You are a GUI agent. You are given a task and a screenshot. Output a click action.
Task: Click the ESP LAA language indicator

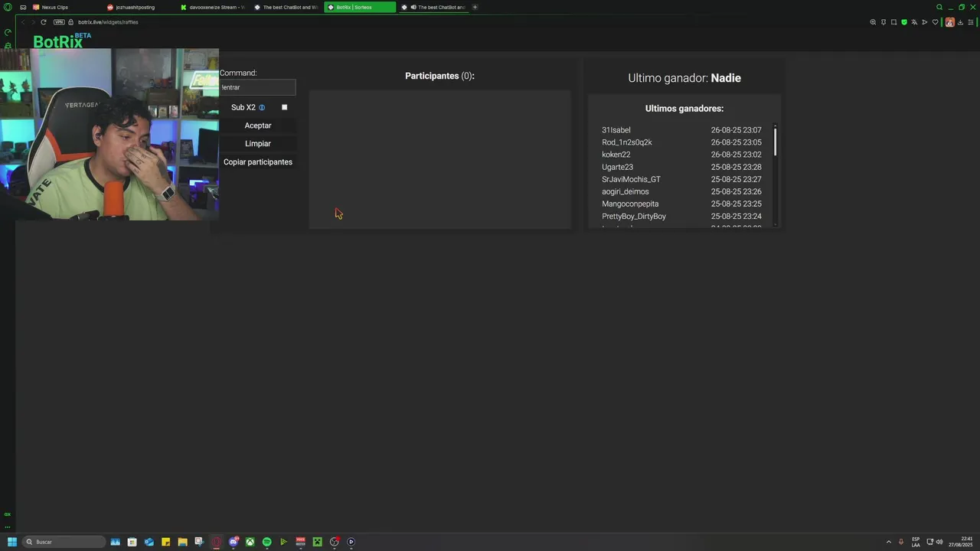pos(916,542)
